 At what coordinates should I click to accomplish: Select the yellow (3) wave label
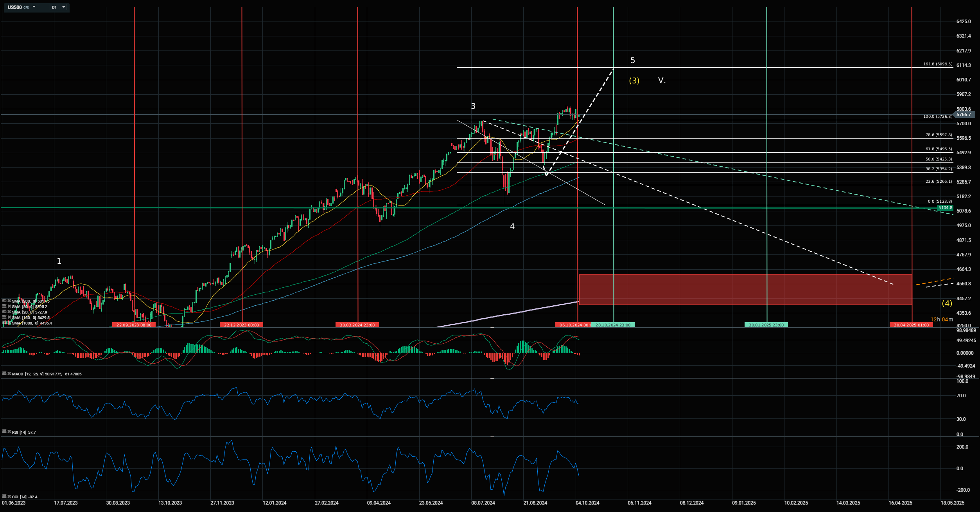(634, 81)
